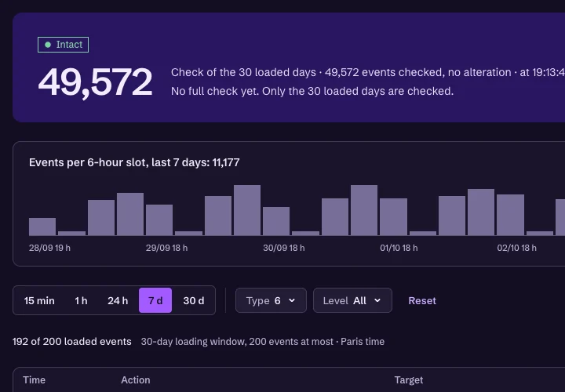Select the 15 min time range
Screen dimensions: 565x392
coord(39,300)
